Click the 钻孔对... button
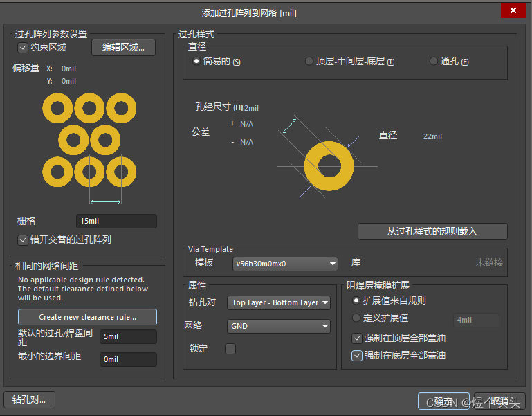Image resolution: width=532 pixels, height=416 pixels. click(30, 399)
